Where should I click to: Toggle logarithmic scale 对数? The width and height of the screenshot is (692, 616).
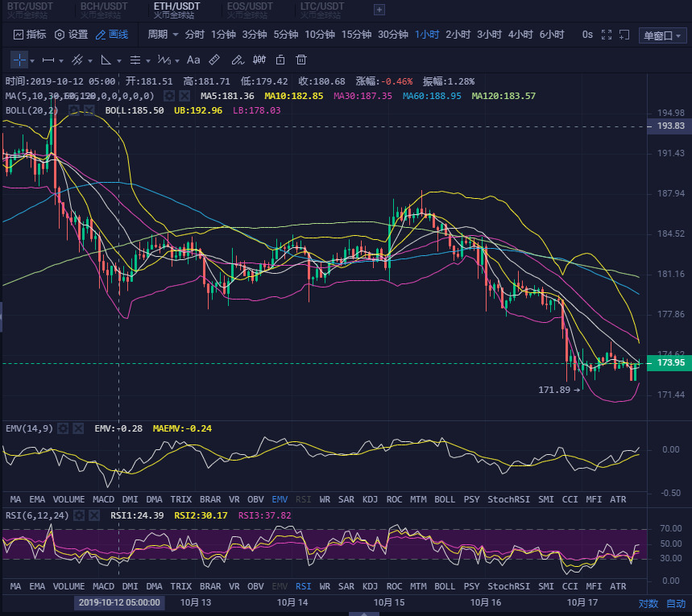(648, 603)
